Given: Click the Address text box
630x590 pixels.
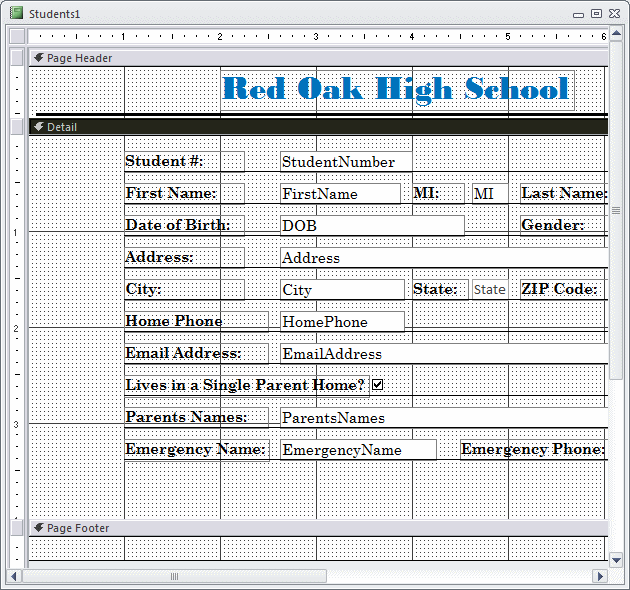Looking at the screenshot, I should point(444,258).
